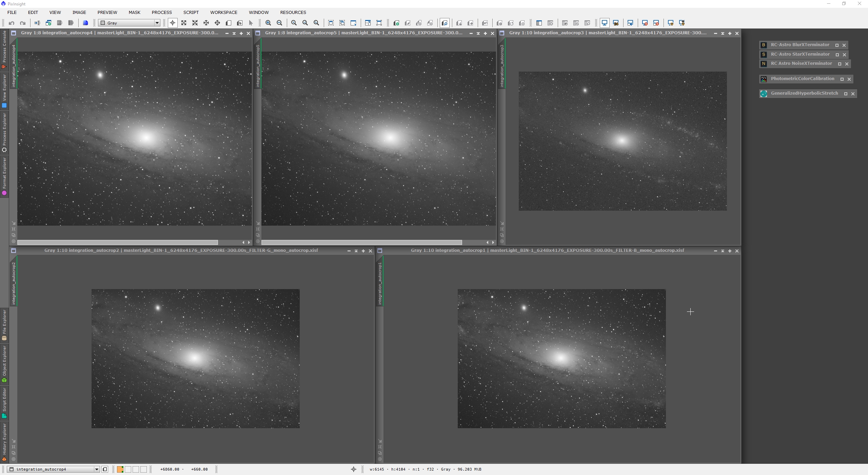Image resolution: width=868 pixels, height=475 pixels.
Task: Open the integration_autocrop4 view selector dropdown
Action: 97,469
